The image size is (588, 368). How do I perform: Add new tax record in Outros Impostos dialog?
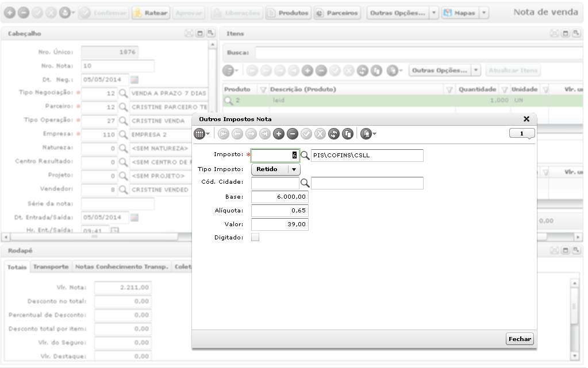pyautogui.click(x=279, y=134)
